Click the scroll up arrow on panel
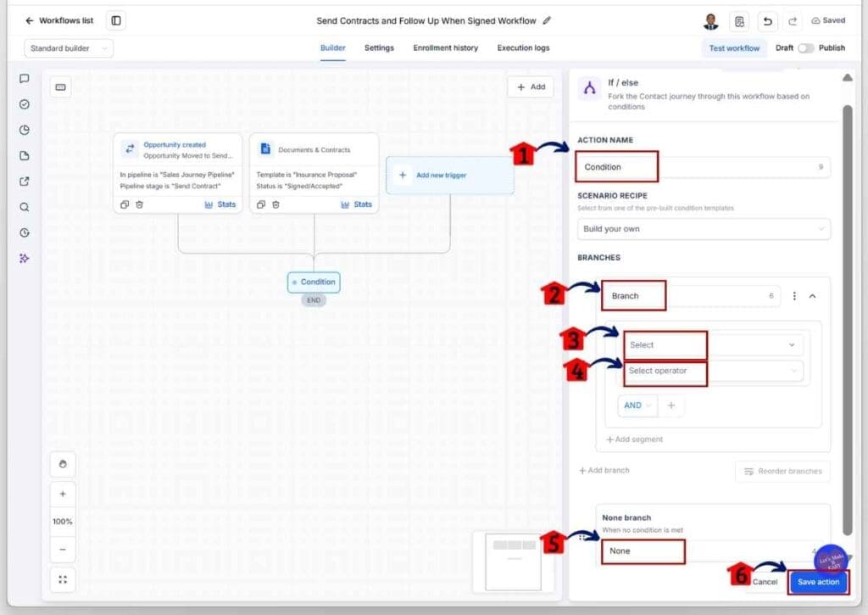Viewport: 868px width, 615px height. point(848,77)
